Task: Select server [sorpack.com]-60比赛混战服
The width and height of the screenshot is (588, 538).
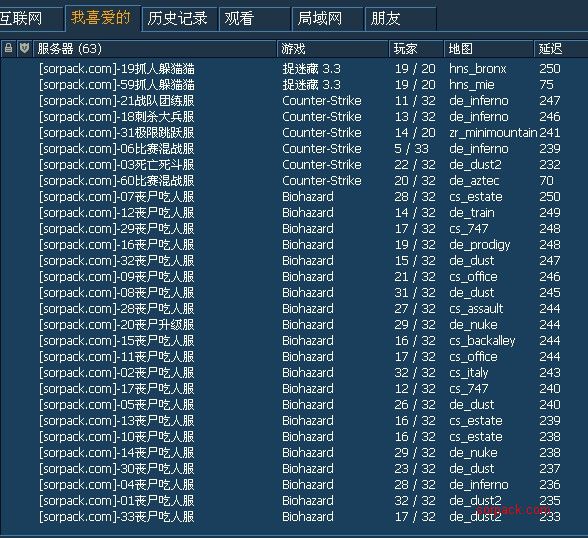Action: (x=117, y=181)
